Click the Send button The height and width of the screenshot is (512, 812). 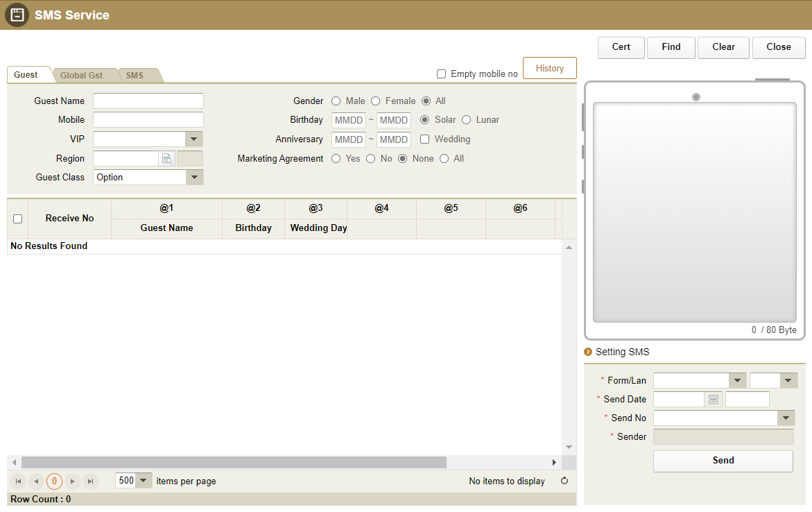(x=723, y=461)
